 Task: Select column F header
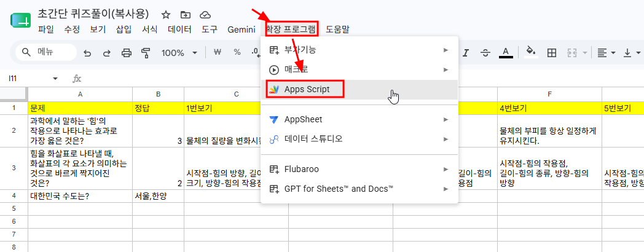click(549, 94)
